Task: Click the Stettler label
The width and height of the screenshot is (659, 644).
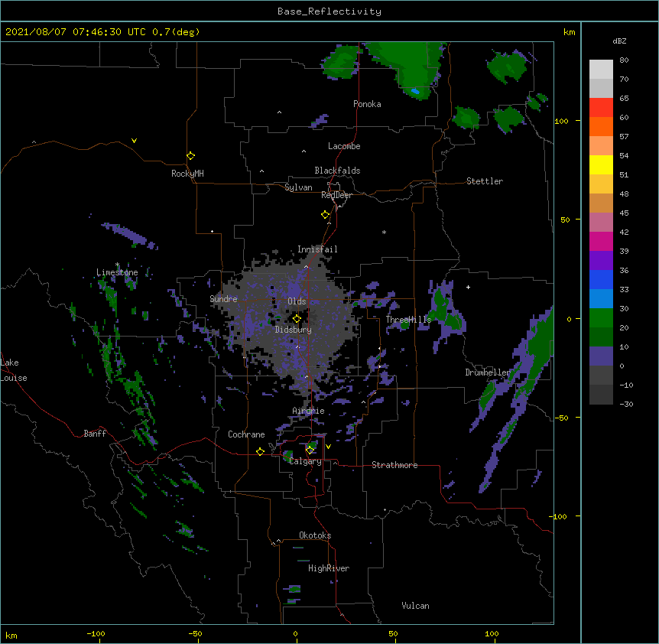Action: 485,181
